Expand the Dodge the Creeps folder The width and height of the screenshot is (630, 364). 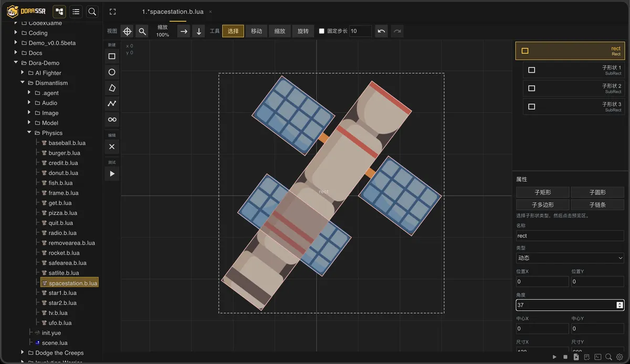point(23,353)
